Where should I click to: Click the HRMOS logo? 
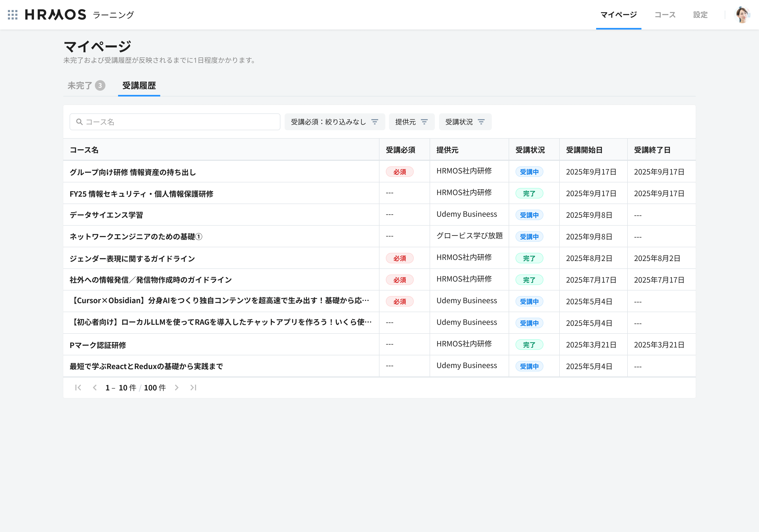coord(56,14)
